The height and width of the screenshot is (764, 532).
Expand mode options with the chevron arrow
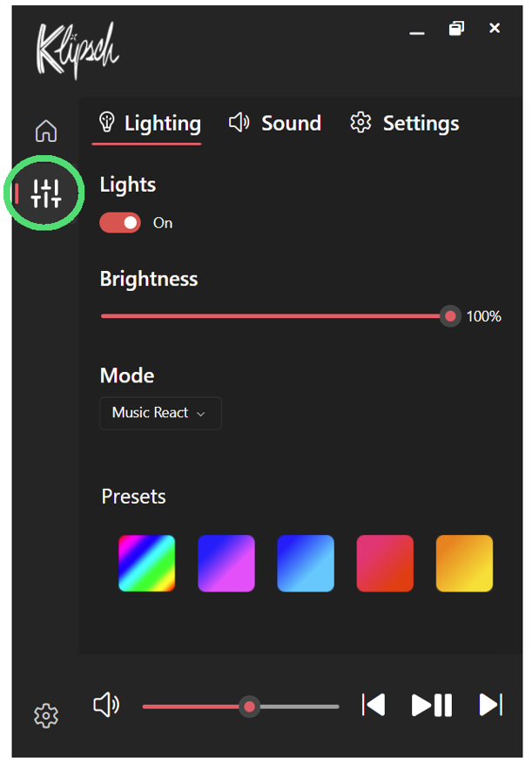point(203,413)
